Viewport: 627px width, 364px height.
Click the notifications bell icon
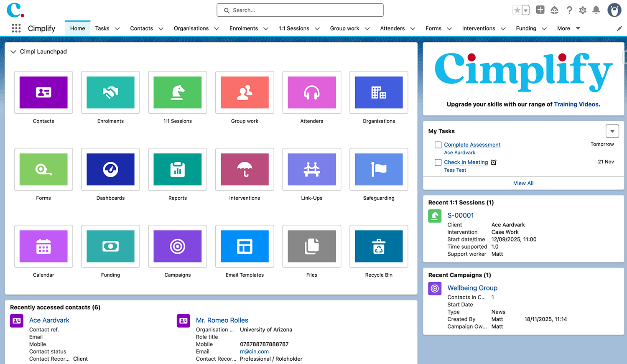point(596,10)
